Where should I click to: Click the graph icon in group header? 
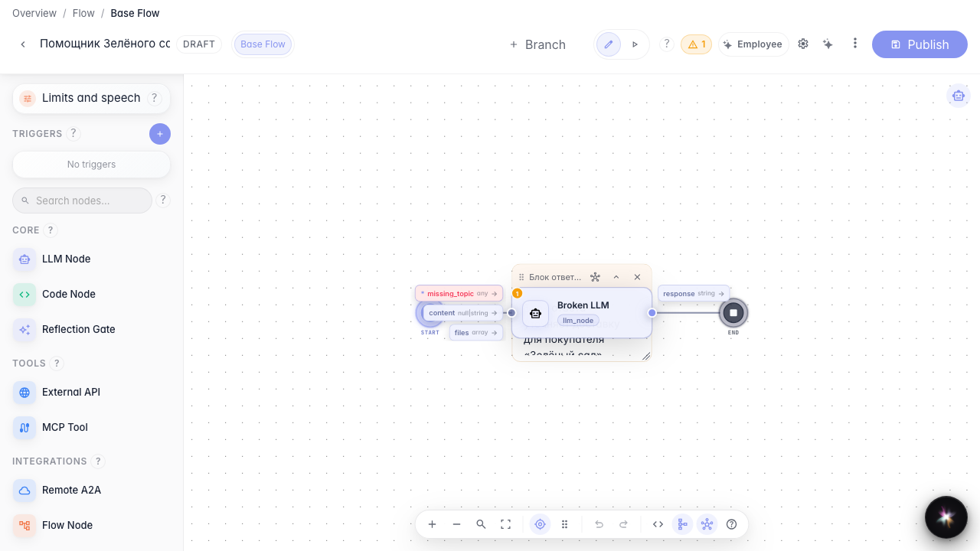point(595,277)
